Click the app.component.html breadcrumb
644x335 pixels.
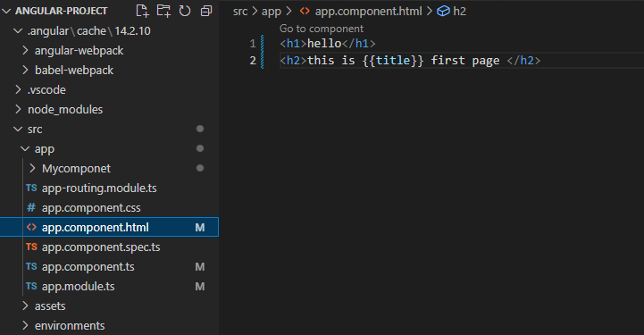368,11
